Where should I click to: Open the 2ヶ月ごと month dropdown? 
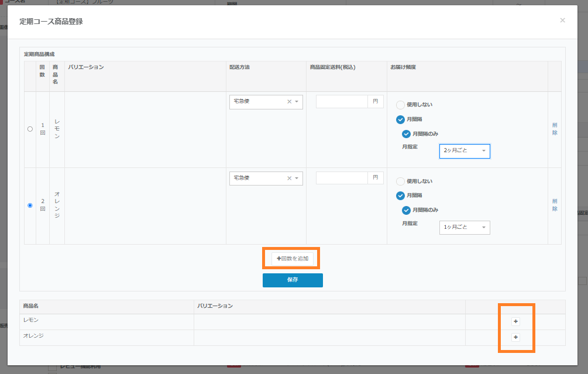[x=465, y=151]
